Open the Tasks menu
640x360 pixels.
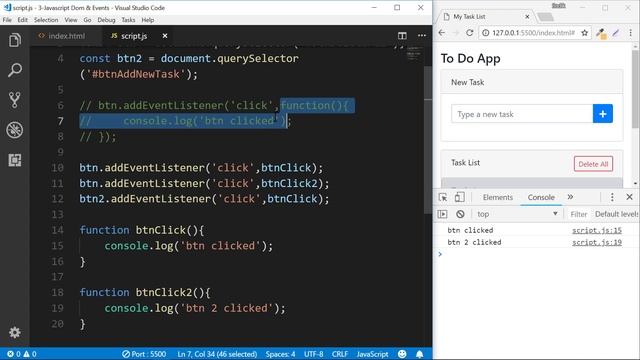pyautogui.click(x=128, y=20)
